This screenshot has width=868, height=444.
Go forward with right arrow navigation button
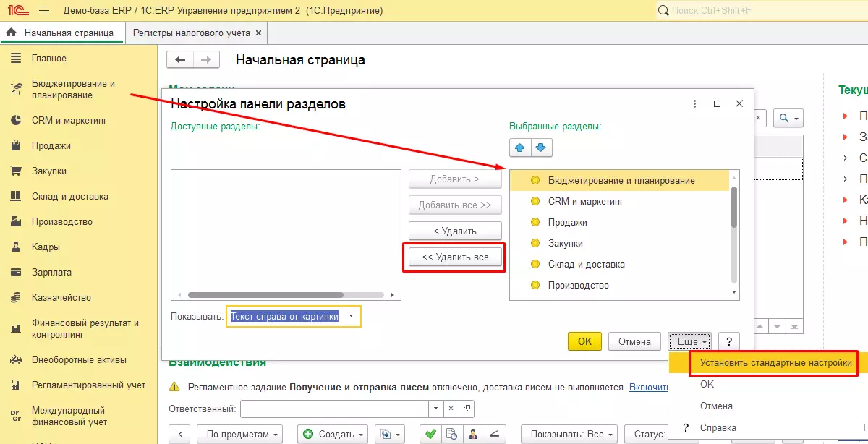coord(206,60)
